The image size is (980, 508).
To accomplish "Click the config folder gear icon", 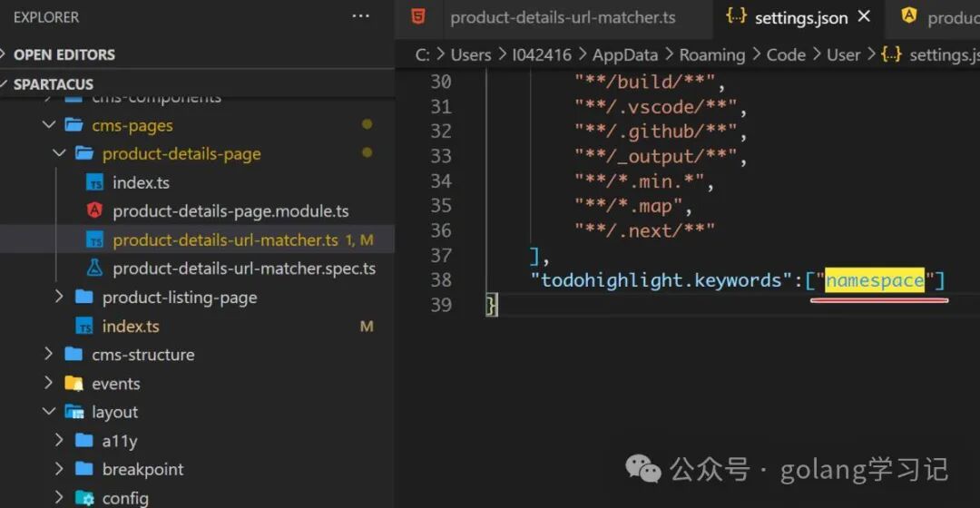I will click(84, 498).
